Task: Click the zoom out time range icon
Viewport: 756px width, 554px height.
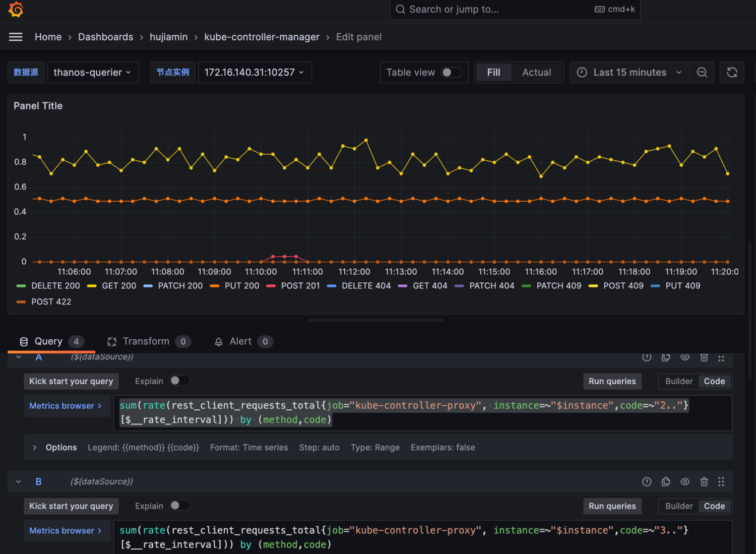Action: coord(702,73)
